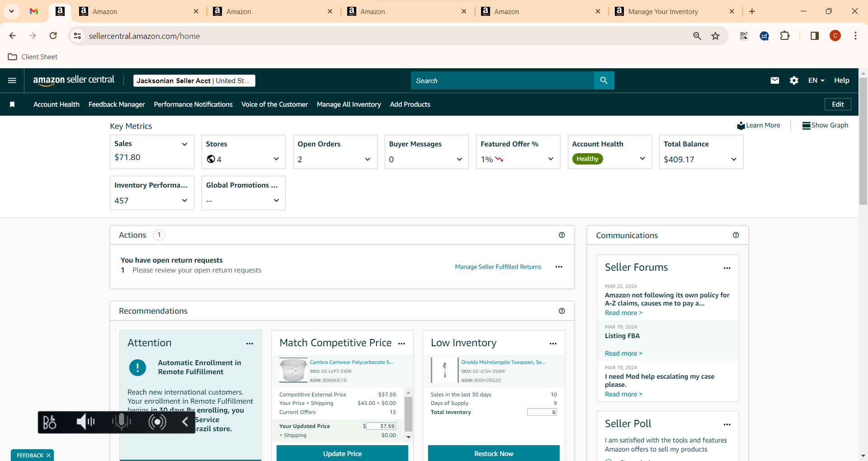Open the audio output icon in the overlay
The width and height of the screenshot is (868, 461).
[157, 422]
